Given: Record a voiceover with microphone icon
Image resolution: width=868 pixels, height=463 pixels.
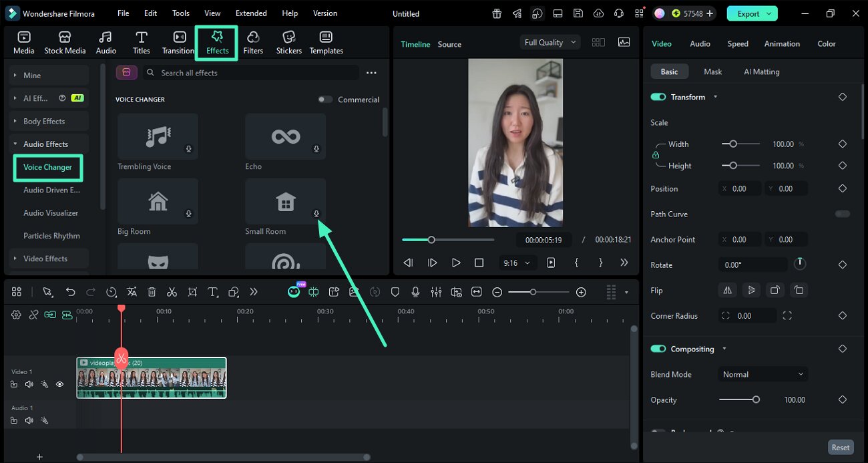Looking at the screenshot, I should (415, 292).
